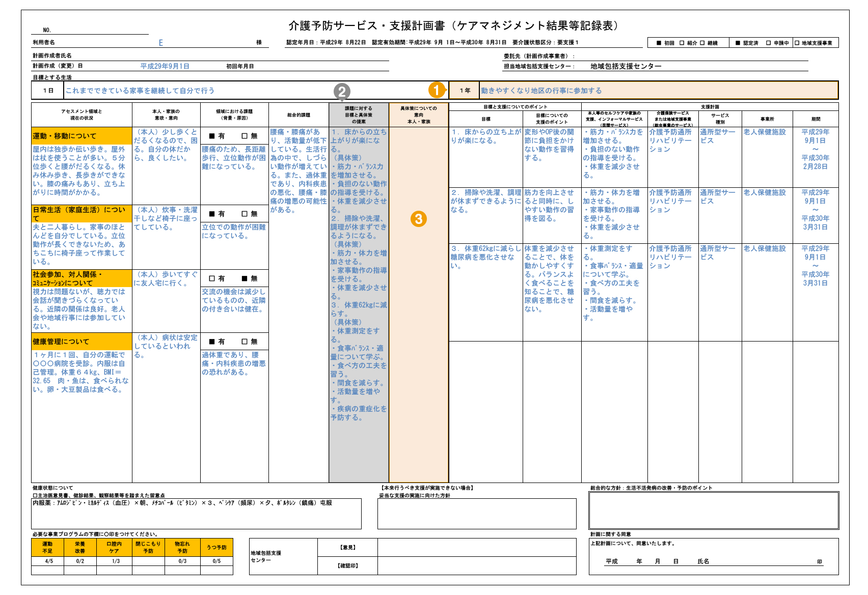Screen dimensions: 868x595
Task: Click the 要介護状態区分：要支援1 text
Action: (x=545, y=42)
